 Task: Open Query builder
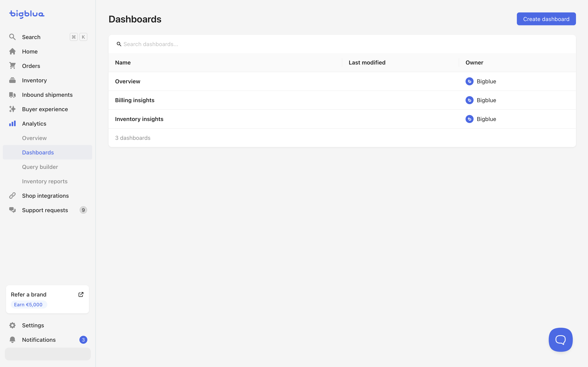pyautogui.click(x=47, y=167)
